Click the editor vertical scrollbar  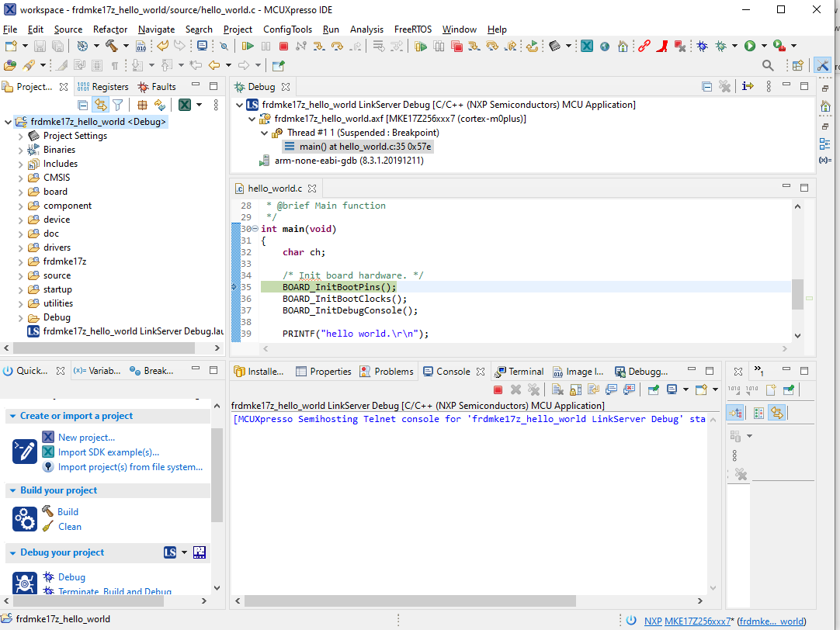coord(797,295)
